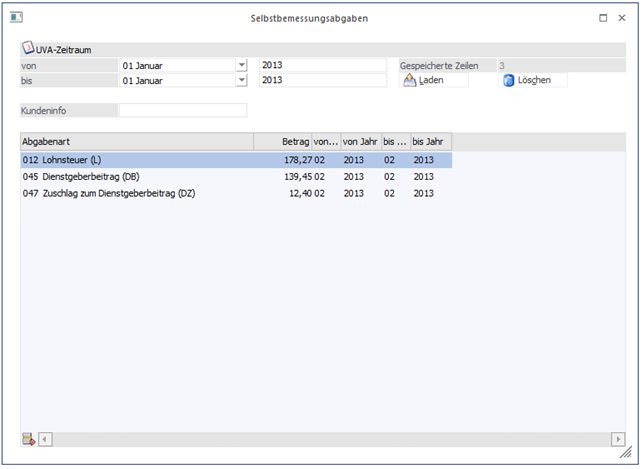Click the horizontal scrollbar left arrow

pos(44,439)
